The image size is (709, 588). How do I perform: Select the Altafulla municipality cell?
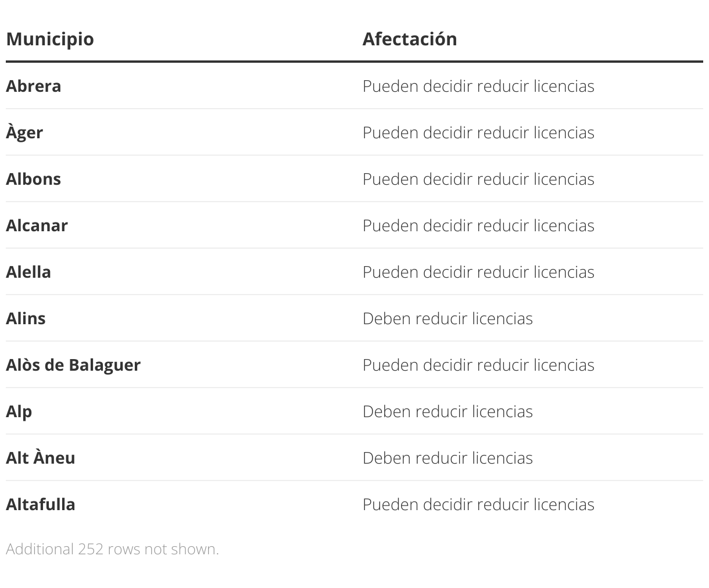coord(41,504)
